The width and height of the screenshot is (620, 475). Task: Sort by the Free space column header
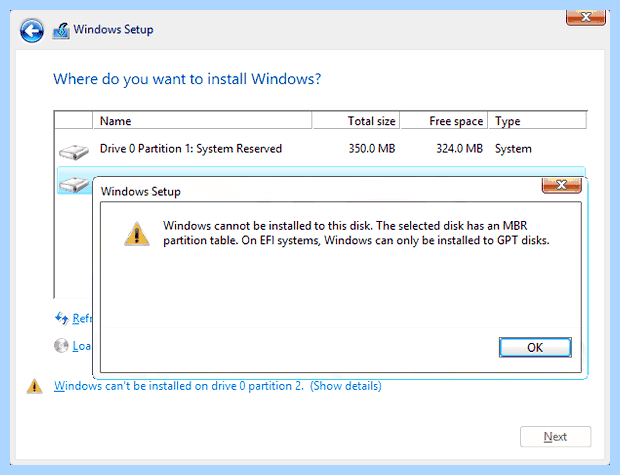pyautogui.click(x=444, y=121)
